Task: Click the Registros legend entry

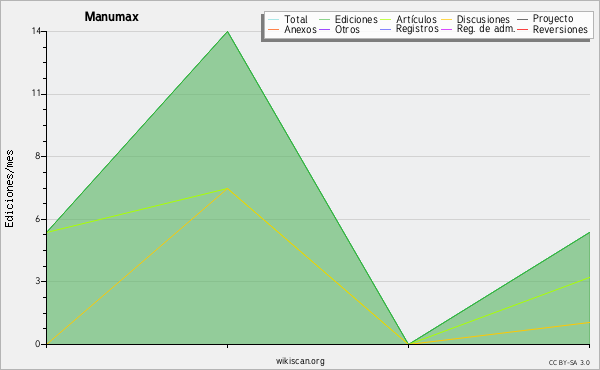Action: point(409,29)
